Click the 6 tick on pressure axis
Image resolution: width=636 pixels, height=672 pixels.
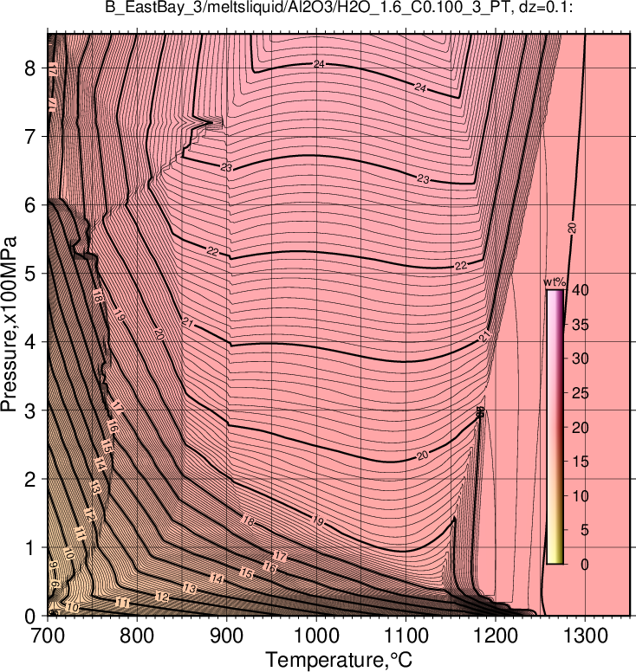[29, 205]
